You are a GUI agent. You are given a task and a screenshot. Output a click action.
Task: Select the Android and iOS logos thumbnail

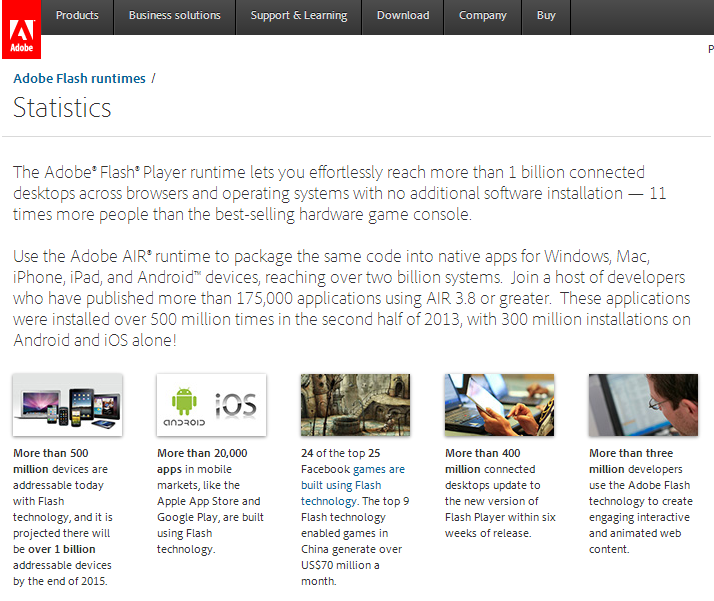pos(211,405)
